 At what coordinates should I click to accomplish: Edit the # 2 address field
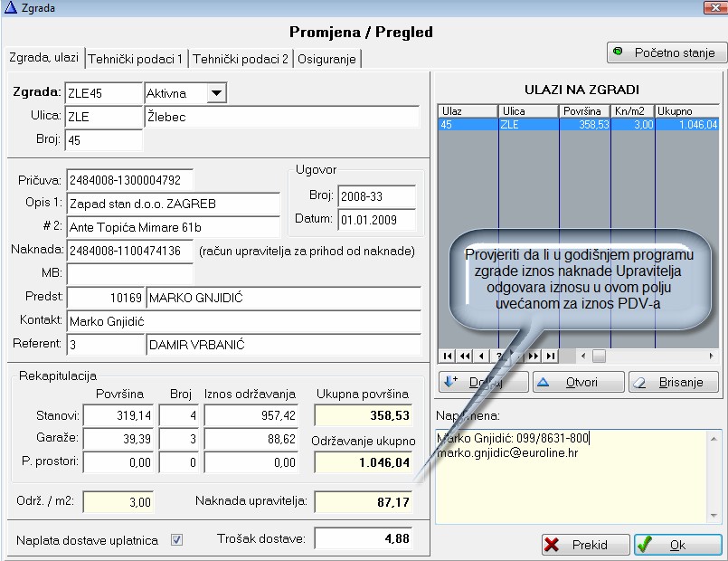point(173,227)
